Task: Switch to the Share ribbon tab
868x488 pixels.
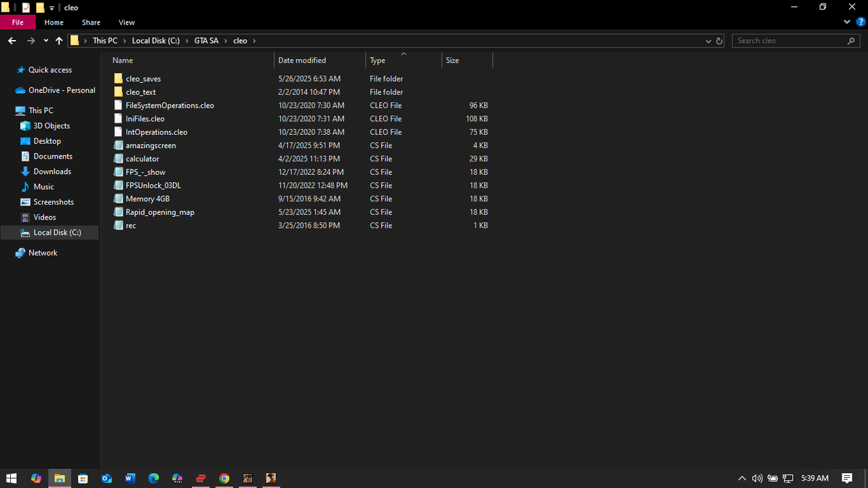Action: [91, 22]
